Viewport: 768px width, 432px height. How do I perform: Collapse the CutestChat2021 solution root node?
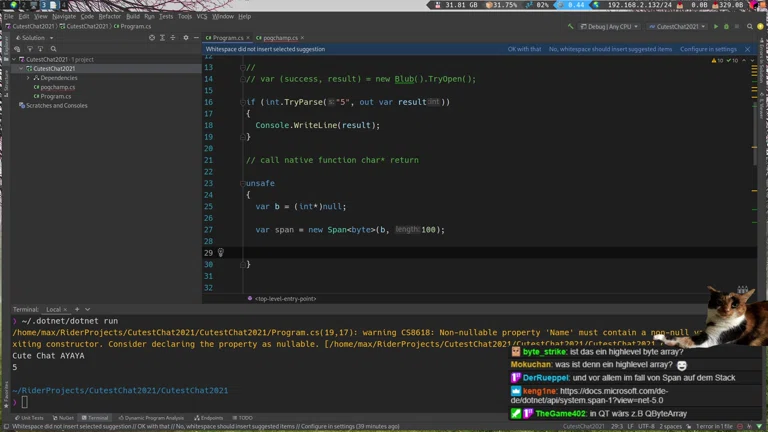click(14, 59)
